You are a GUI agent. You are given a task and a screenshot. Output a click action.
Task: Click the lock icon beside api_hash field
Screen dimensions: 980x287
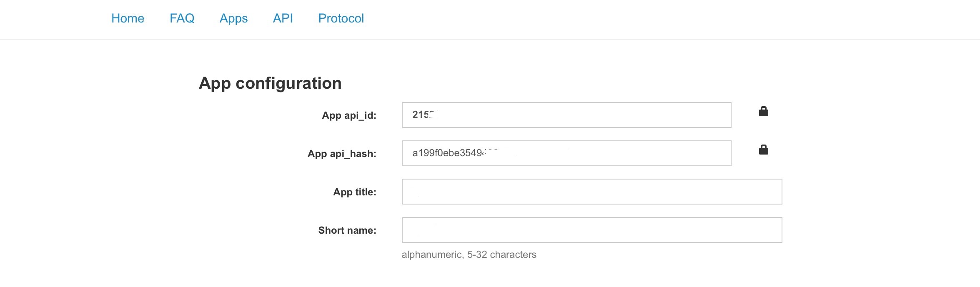click(763, 150)
